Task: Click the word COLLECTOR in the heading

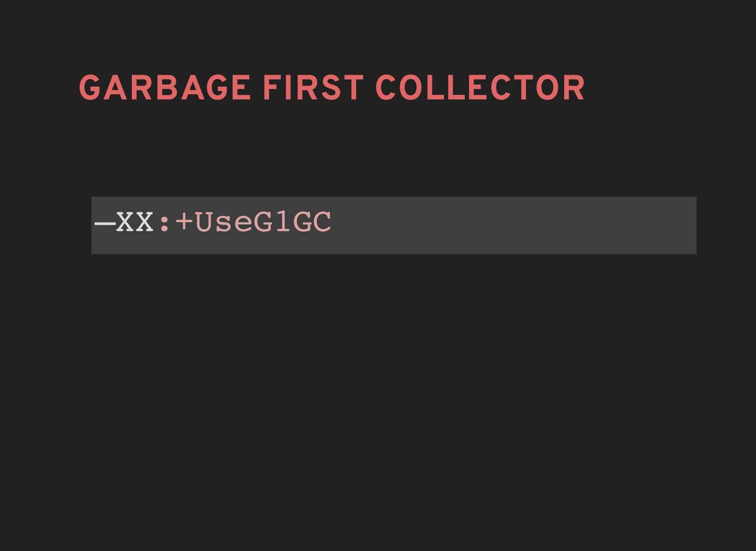Action: pos(480,89)
